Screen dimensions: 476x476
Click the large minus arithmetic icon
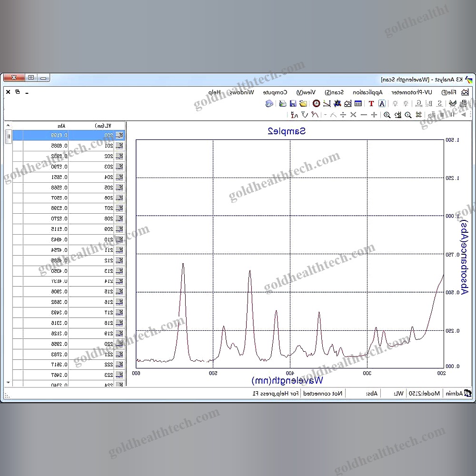(x=364, y=115)
